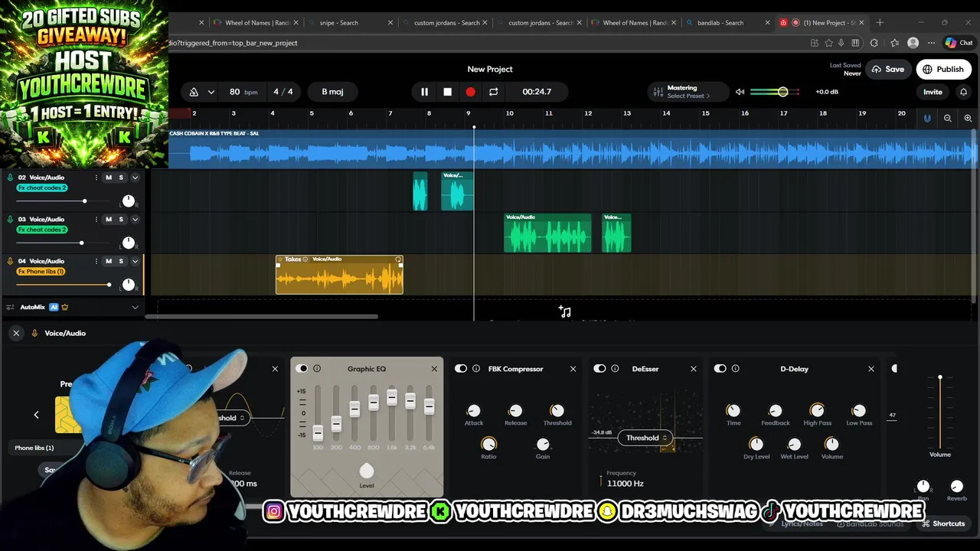Open Fx cheat codes 2 on track 02
The height and width of the screenshot is (551, 980).
click(42, 187)
